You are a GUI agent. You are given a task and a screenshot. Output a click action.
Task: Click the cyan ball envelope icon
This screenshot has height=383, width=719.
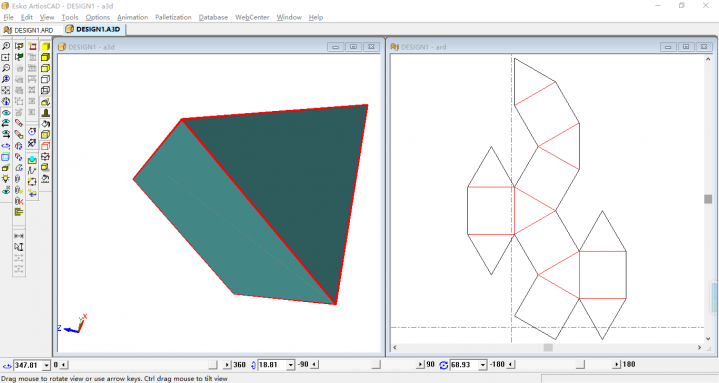tap(32, 160)
